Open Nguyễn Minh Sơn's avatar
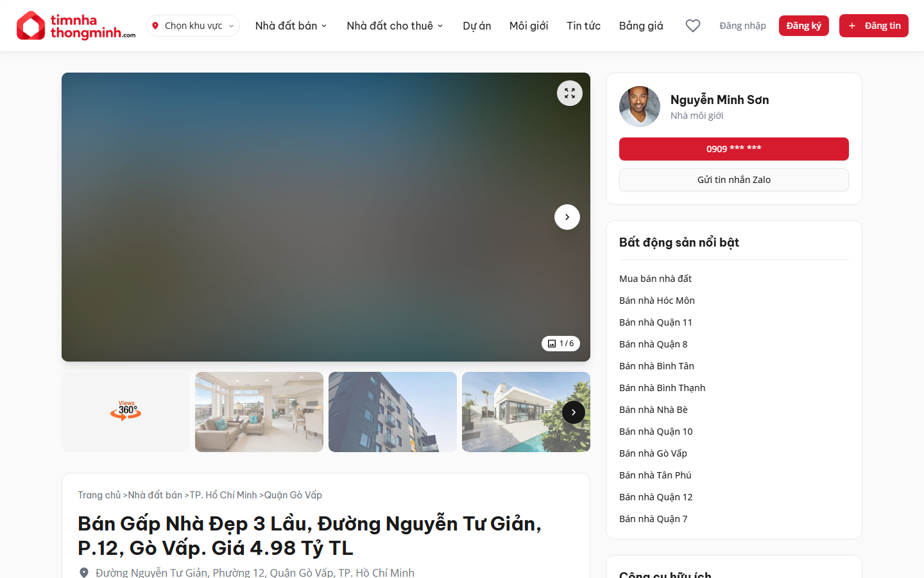This screenshot has height=578, width=924. (640, 107)
